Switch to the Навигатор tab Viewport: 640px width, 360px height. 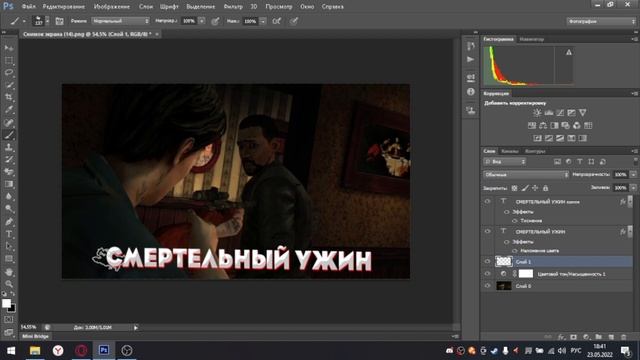click(x=532, y=40)
